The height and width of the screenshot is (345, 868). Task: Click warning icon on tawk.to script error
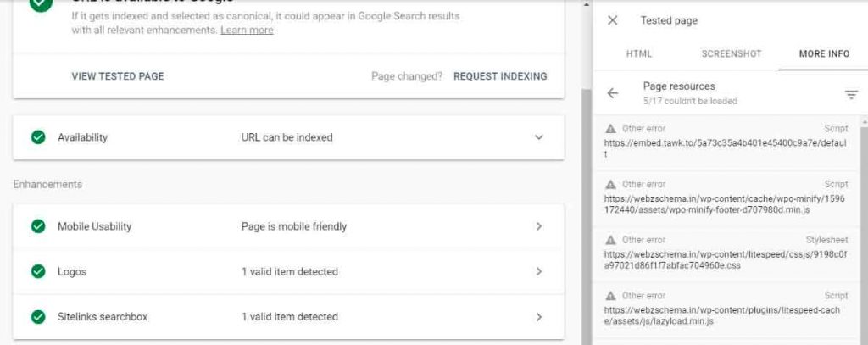(610, 129)
